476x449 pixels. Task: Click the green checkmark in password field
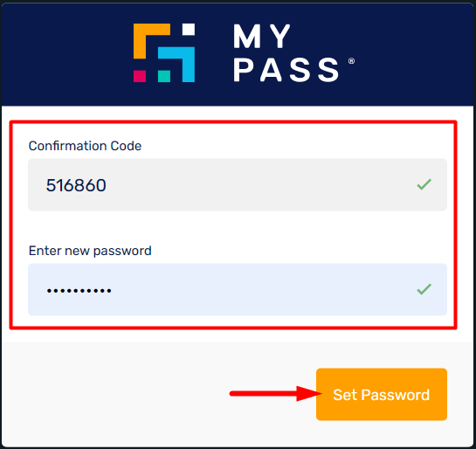tap(424, 289)
